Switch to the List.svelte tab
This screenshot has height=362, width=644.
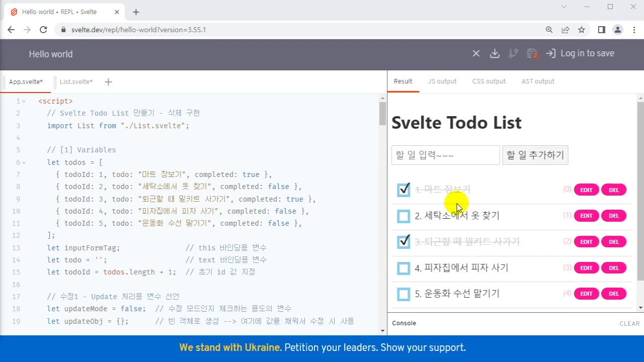tap(76, 82)
